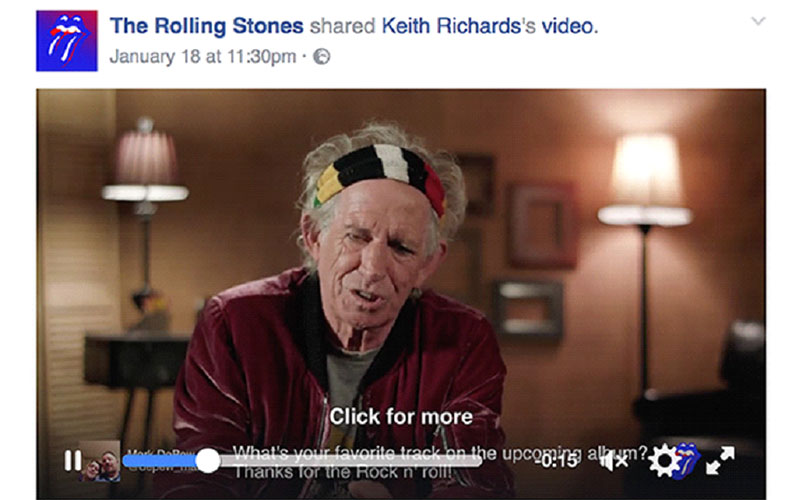Click the January 18 at 11:30pm timestamp
This screenshot has height=500, width=800.
click(x=203, y=56)
